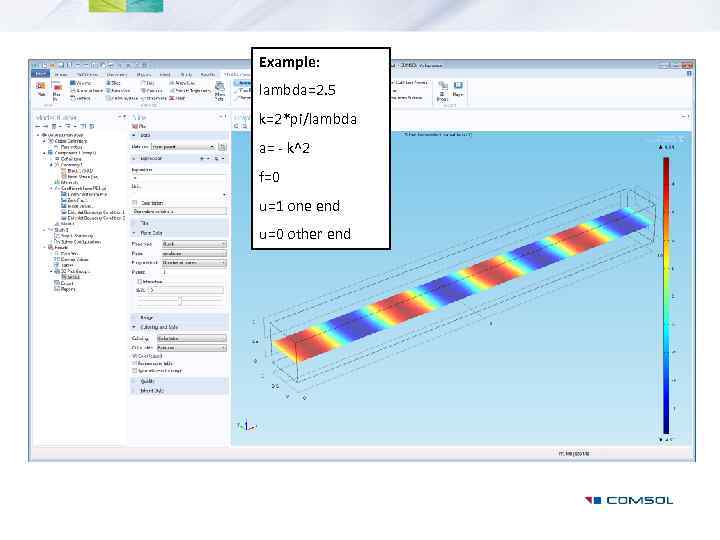Select the Reports node under Results
The width and height of the screenshot is (720, 540).
pyautogui.click(x=65, y=289)
